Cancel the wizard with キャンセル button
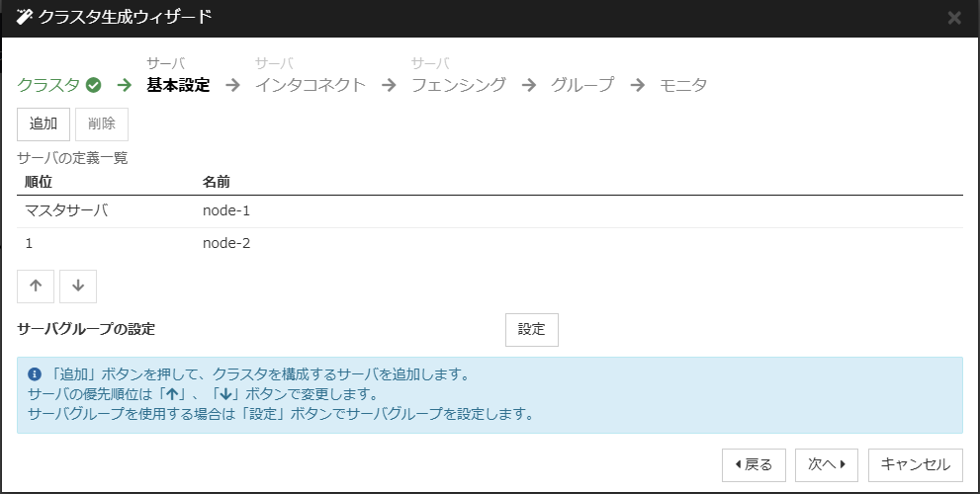The height and width of the screenshot is (494, 980). tap(915, 464)
